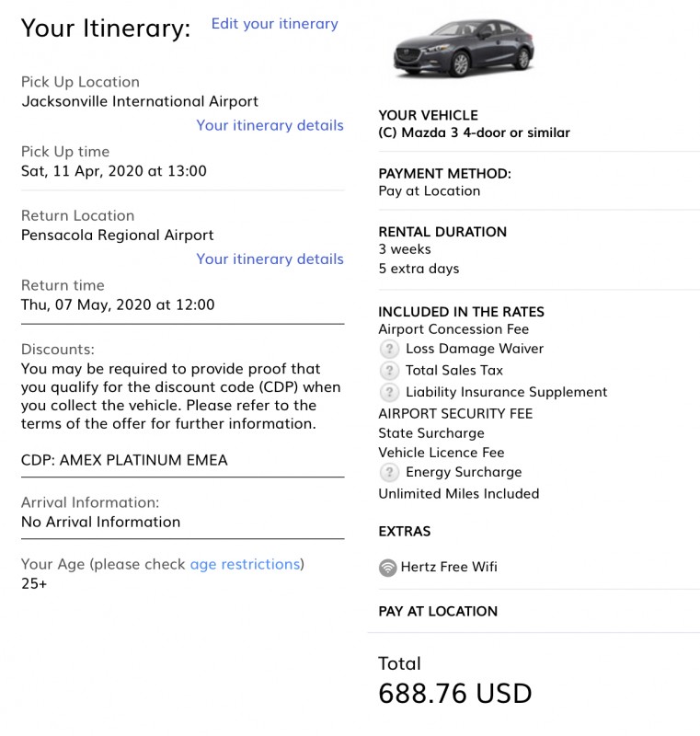This screenshot has height=736, width=700.
Task: Click the pick up time Sat, 11 Apr, 2020
Action: click(113, 171)
